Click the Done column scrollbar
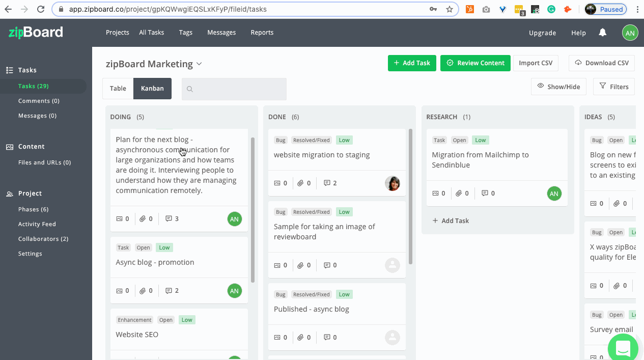This screenshot has height=360, width=644. tap(411, 197)
